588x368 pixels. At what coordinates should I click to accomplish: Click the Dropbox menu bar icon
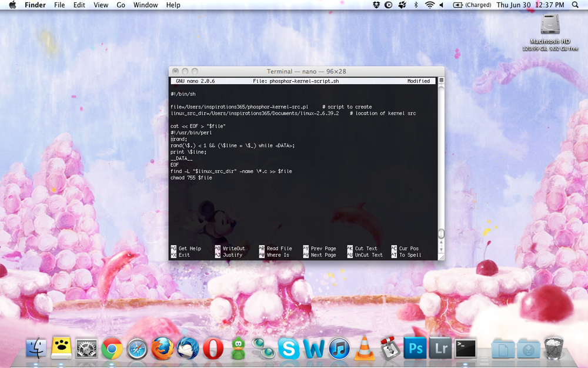(x=376, y=5)
